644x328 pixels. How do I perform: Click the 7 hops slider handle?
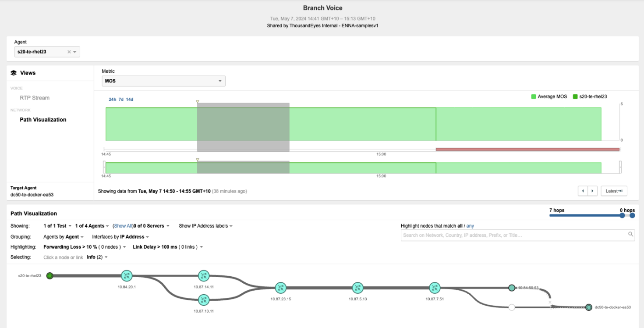(x=622, y=215)
